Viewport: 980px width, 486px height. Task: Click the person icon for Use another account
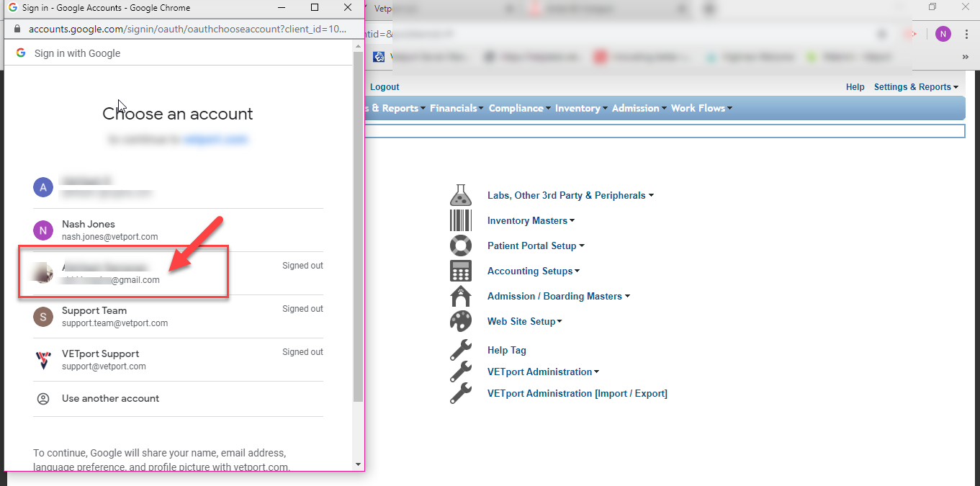pyautogui.click(x=43, y=398)
